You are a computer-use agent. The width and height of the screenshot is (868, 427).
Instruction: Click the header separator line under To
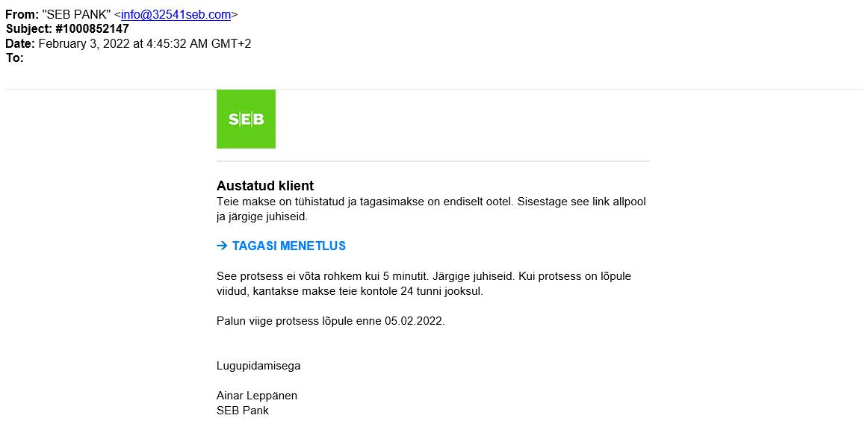pos(433,89)
